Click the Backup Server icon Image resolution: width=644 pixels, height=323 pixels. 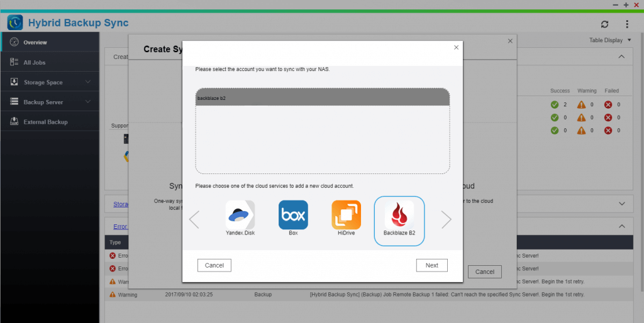coord(14,101)
